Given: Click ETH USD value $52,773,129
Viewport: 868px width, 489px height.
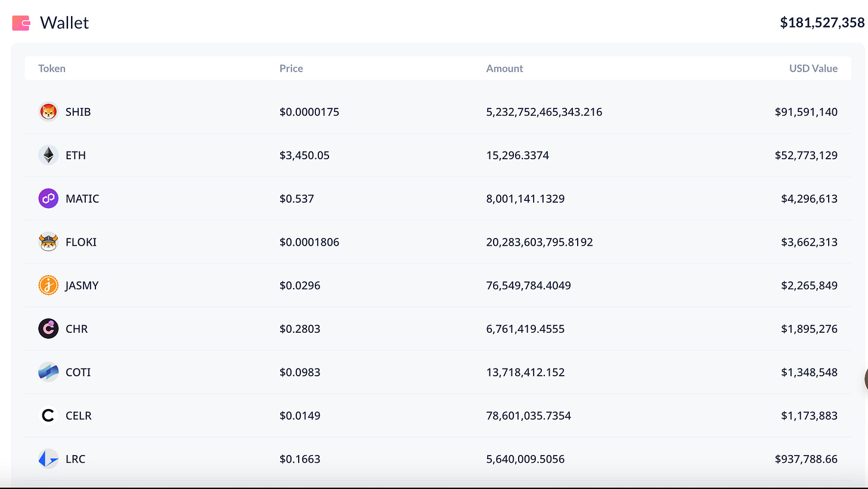Looking at the screenshot, I should tap(806, 155).
